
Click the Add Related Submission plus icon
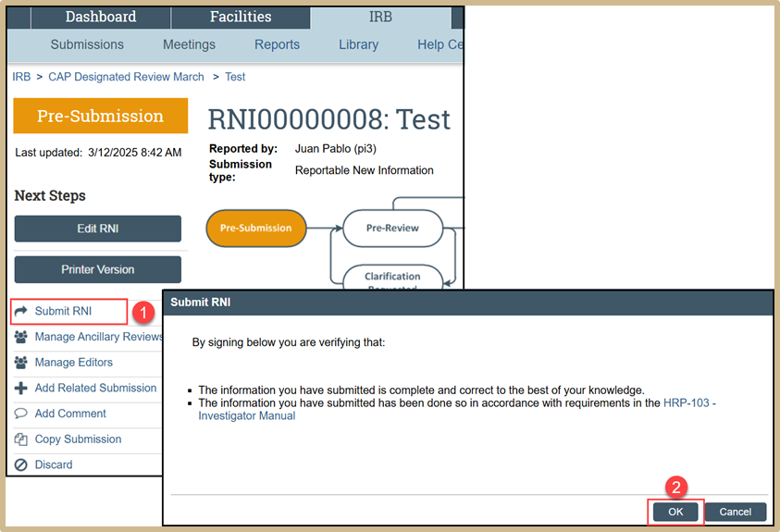coord(21,388)
